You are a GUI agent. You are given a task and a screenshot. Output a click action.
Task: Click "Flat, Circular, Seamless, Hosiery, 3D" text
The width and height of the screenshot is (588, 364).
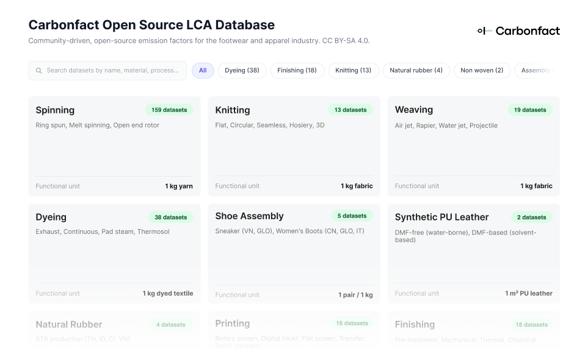point(270,125)
